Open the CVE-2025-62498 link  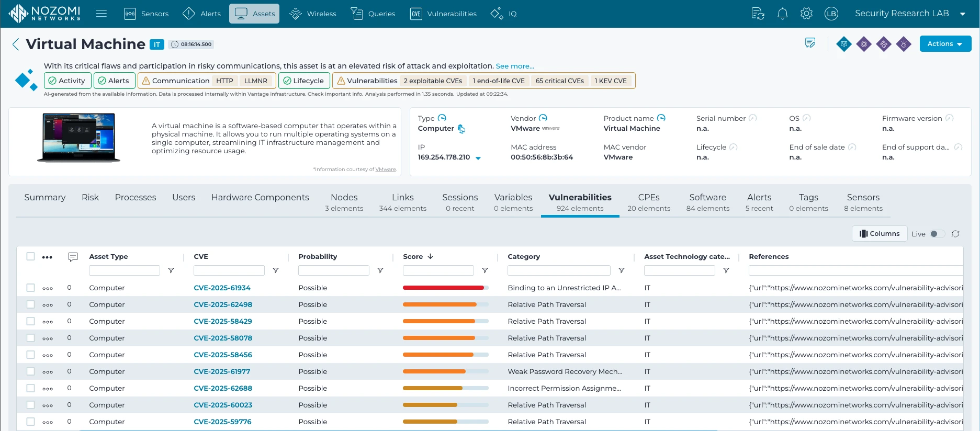click(223, 304)
